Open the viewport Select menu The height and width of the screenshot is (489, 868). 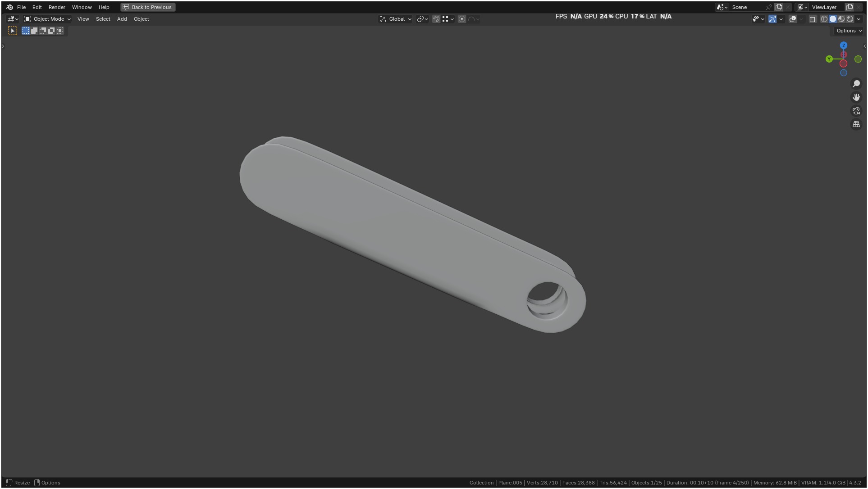103,19
